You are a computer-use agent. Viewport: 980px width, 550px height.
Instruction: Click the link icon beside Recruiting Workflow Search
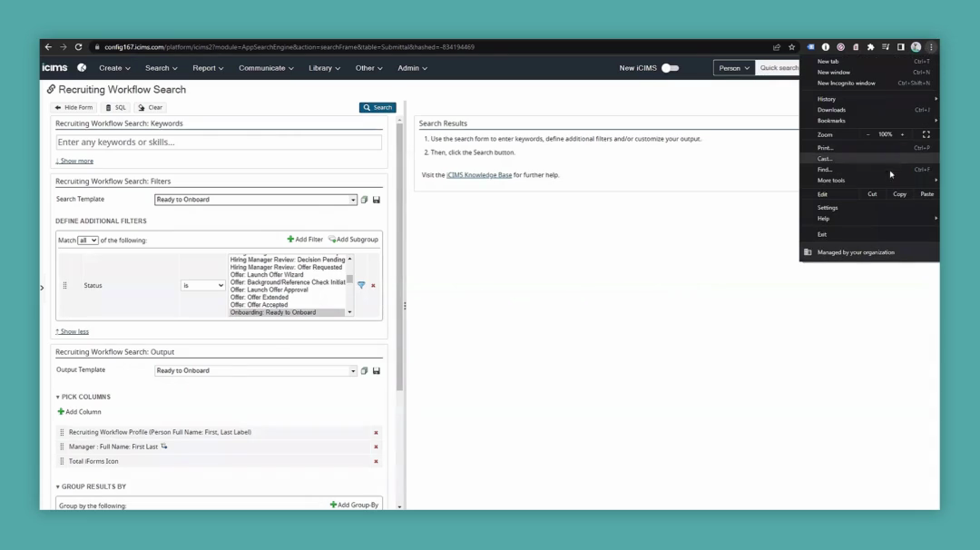tap(51, 89)
